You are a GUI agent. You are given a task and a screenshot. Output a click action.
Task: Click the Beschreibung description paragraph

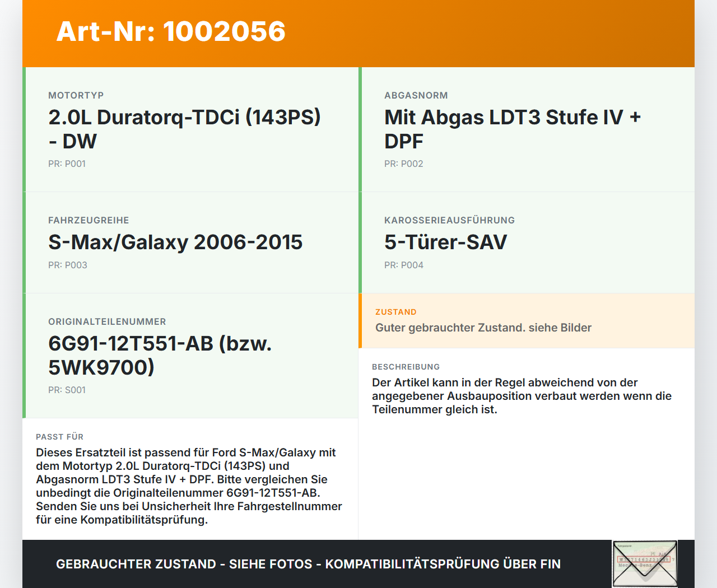pyautogui.click(x=521, y=396)
